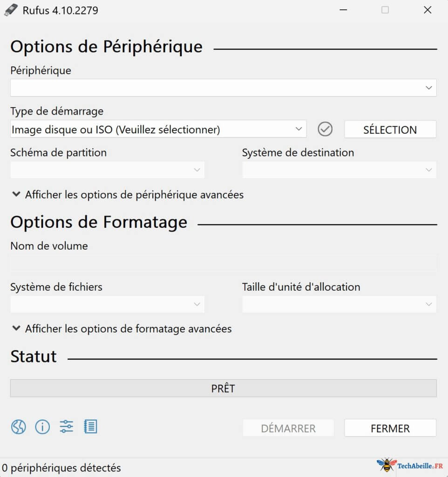The height and width of the screenshot is (477, 448).
Task: Open Rufus settings via the sliders icon
Action: [67, 427]
